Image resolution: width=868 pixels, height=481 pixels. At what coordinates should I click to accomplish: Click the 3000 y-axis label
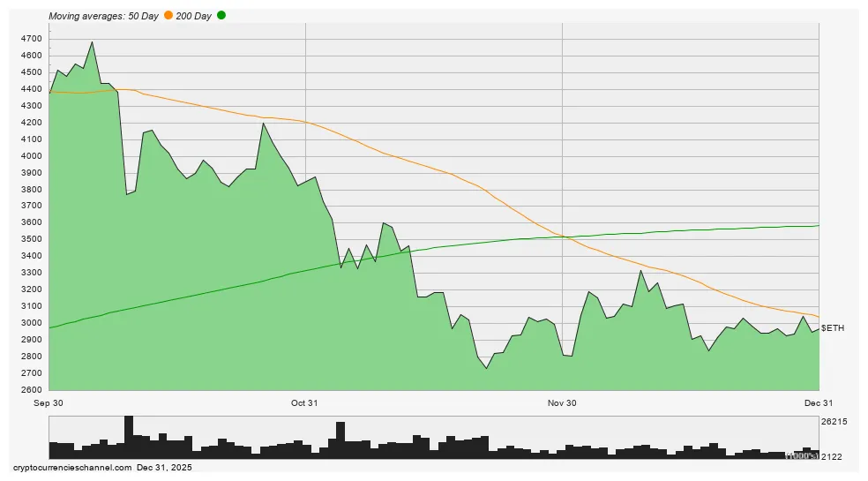pos(31,322)
